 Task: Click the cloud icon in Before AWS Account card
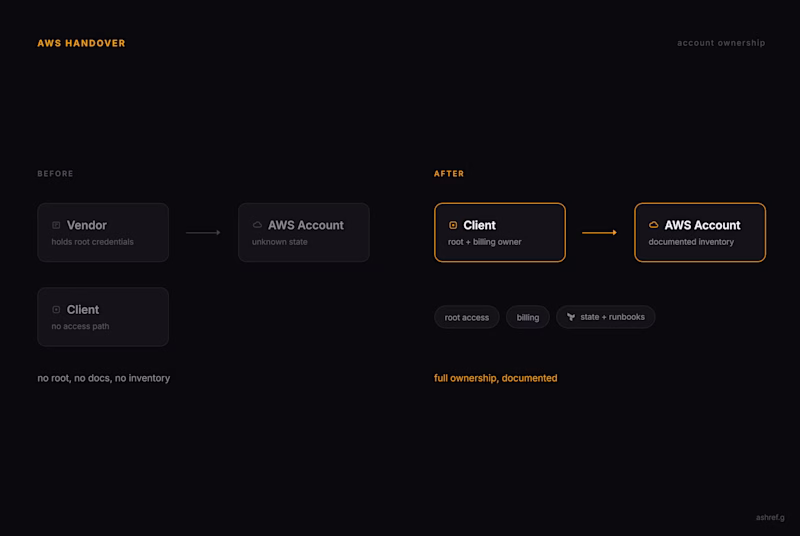(x=257, y=225)
